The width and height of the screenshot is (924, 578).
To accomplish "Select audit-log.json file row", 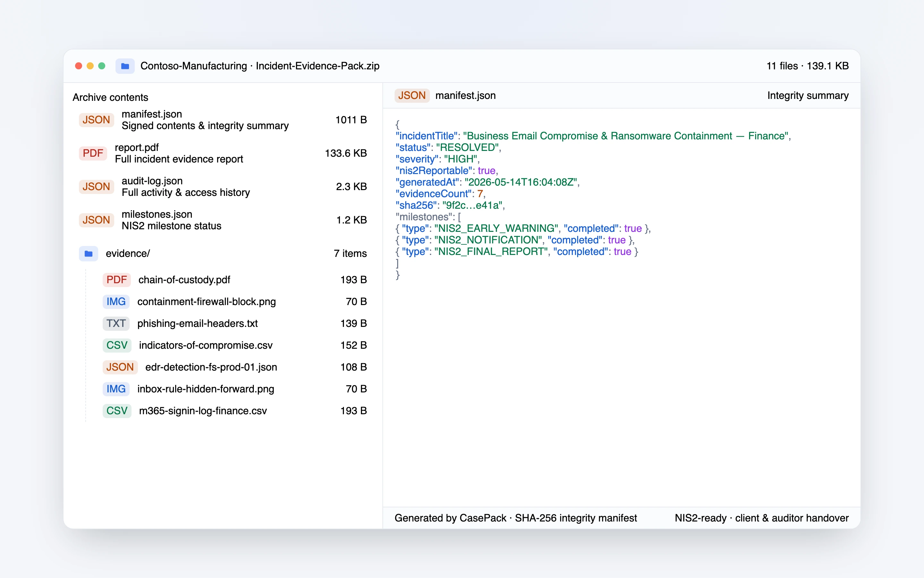I will click(x=223, y=187).
